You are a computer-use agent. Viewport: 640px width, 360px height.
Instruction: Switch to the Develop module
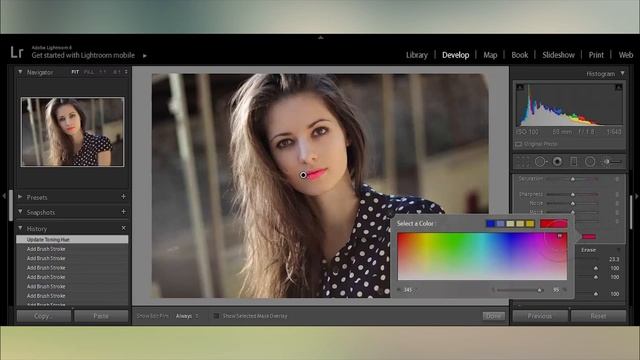456,55
